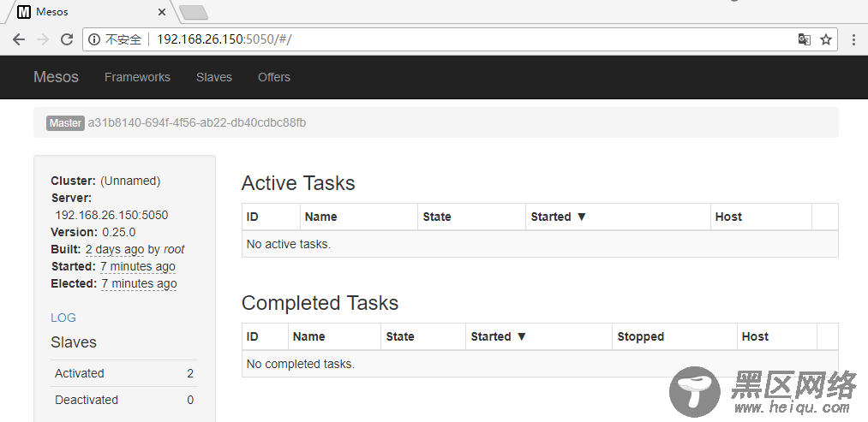Click the 'root' builder name
Screen dimensions: 868x422
pyautogui.click(x=174, y=249)
